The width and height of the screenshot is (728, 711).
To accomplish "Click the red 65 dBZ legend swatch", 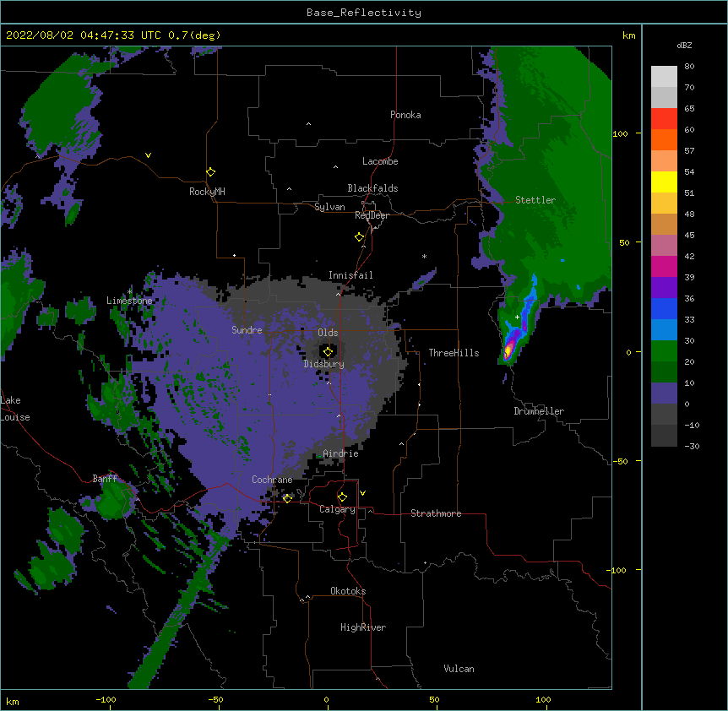I will pos(664,118).
